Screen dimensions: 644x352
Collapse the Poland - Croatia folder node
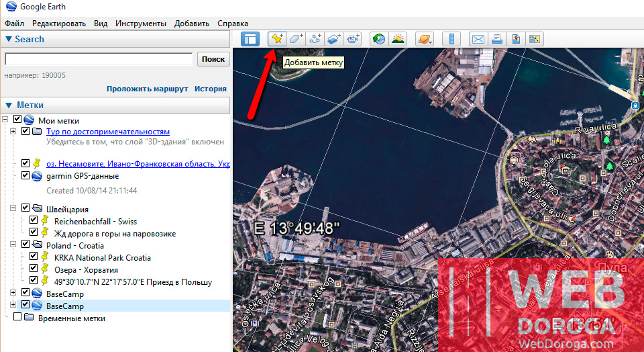(x=13, y=245)
